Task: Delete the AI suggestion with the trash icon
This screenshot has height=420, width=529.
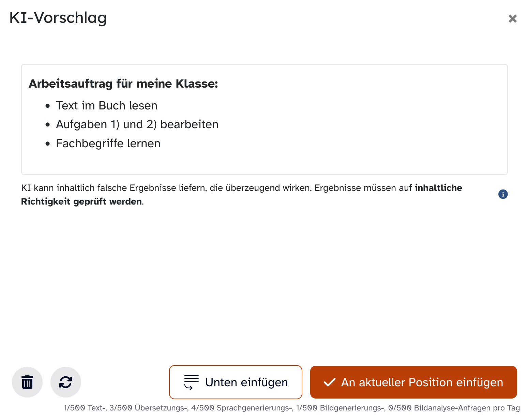Action: point(27,382)
